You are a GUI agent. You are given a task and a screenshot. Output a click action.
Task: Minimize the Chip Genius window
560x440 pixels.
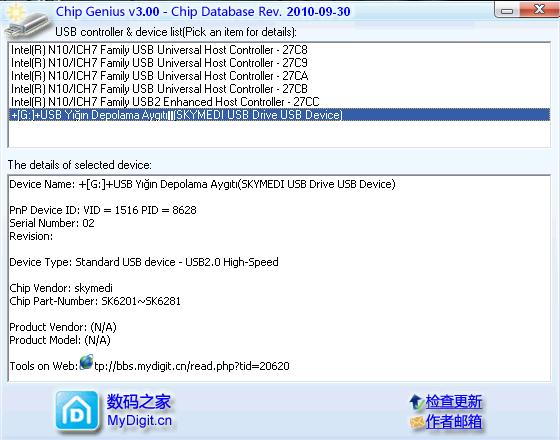507,11
